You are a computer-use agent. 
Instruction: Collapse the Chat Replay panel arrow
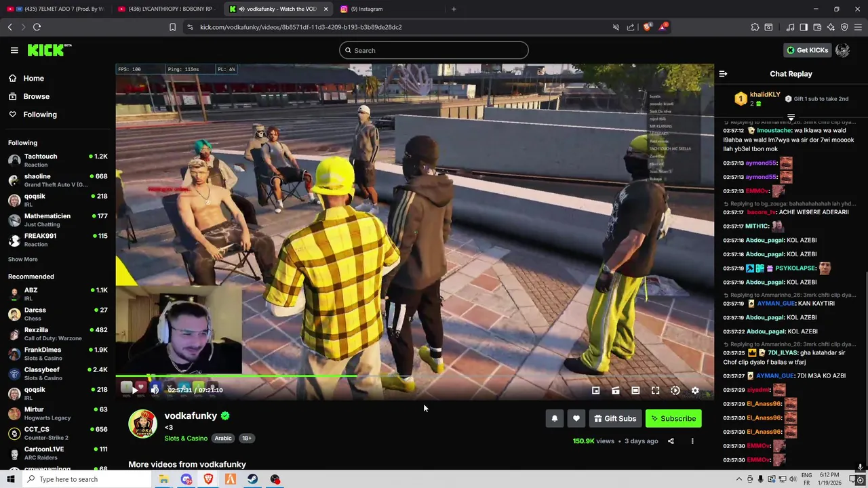[723, 74]
